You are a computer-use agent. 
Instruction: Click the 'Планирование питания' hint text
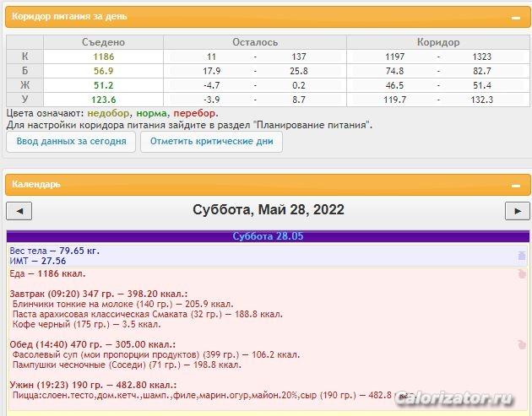point(312,125)
